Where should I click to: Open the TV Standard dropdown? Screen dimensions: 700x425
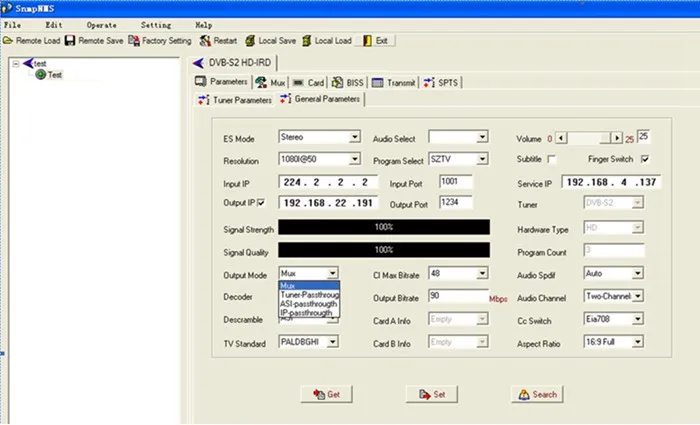[x=333, y=342]
